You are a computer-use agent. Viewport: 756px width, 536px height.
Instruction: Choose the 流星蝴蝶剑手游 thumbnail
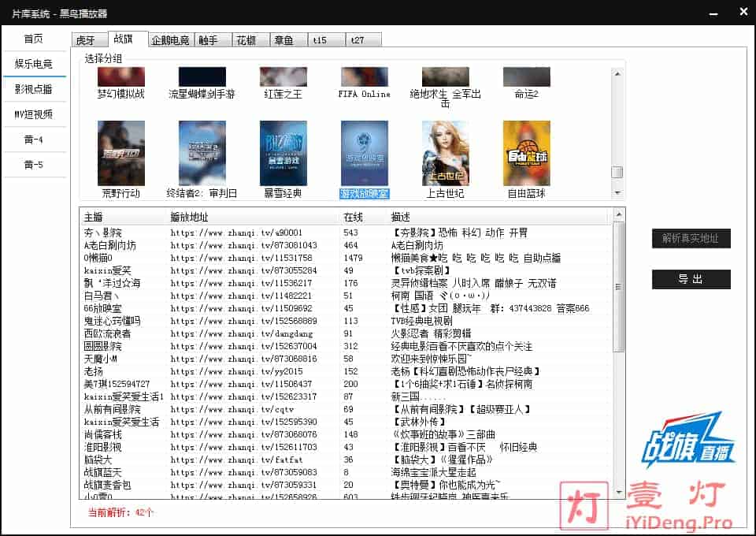click(202, 76)
